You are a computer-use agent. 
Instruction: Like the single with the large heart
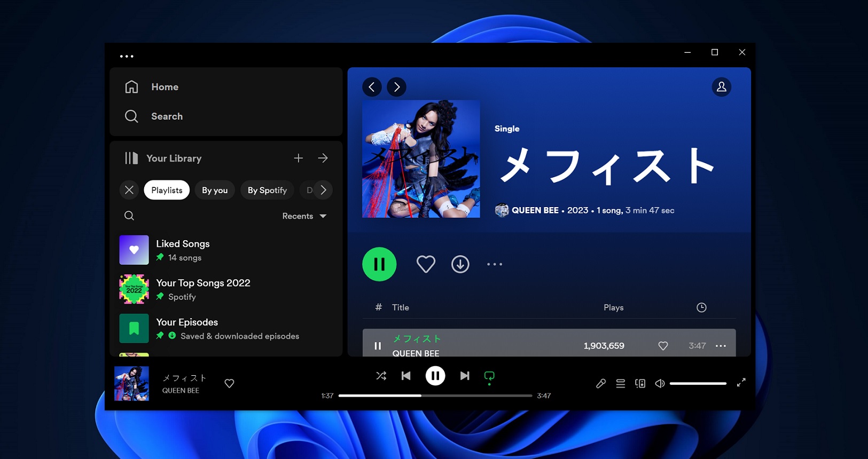click(426, 264)
